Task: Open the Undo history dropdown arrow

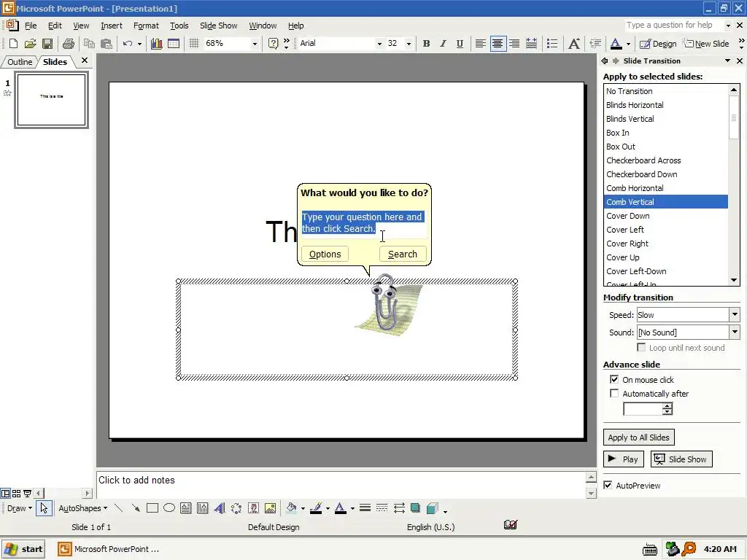Action: click(139, 43)
